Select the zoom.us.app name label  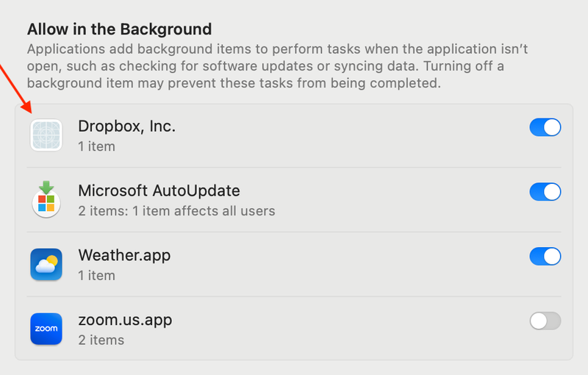(x=125, y=321)
